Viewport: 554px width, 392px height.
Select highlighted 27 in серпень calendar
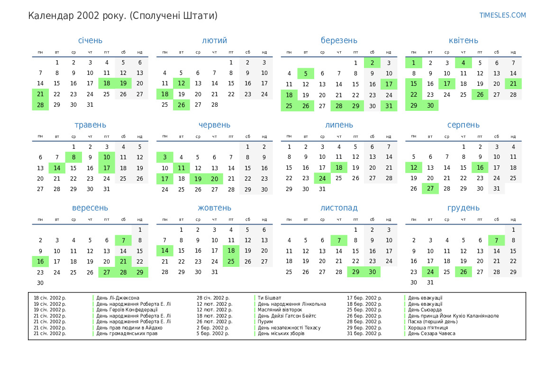pyautogui.click(x=430, y=189)
